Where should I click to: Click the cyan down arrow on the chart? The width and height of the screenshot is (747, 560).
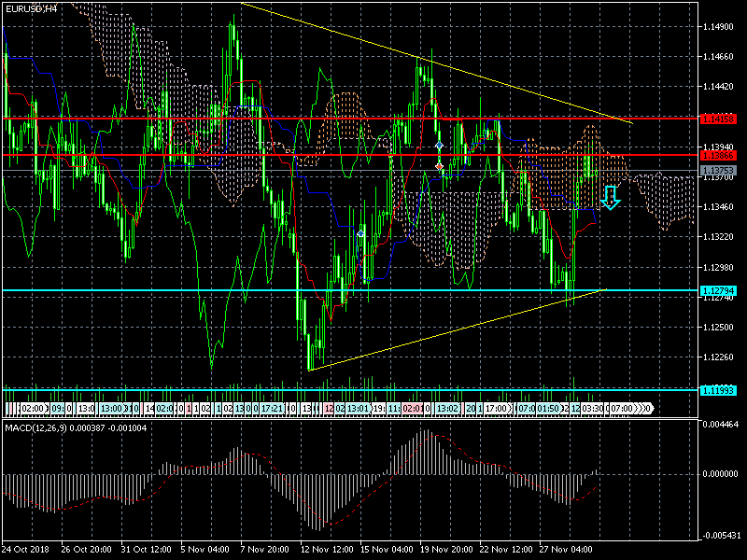(x=610, y=197)
